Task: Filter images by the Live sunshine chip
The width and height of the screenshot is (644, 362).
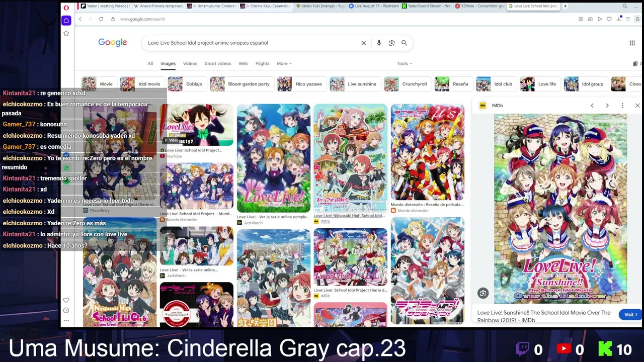Action: pos(355,84)
